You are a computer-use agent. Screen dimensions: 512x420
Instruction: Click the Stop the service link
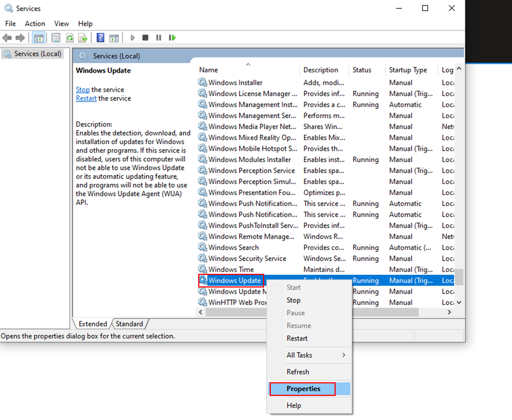tap(83, 90)
